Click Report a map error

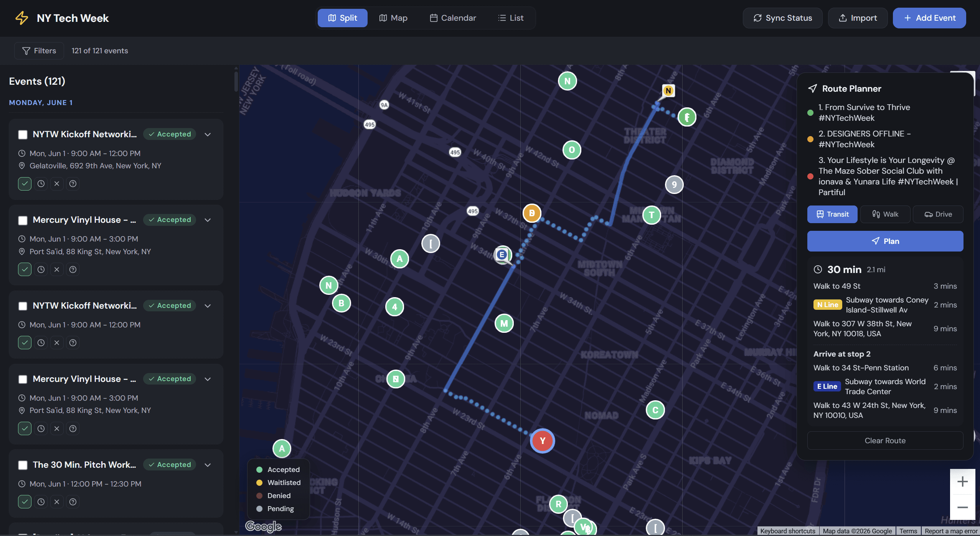pos(951,531)
